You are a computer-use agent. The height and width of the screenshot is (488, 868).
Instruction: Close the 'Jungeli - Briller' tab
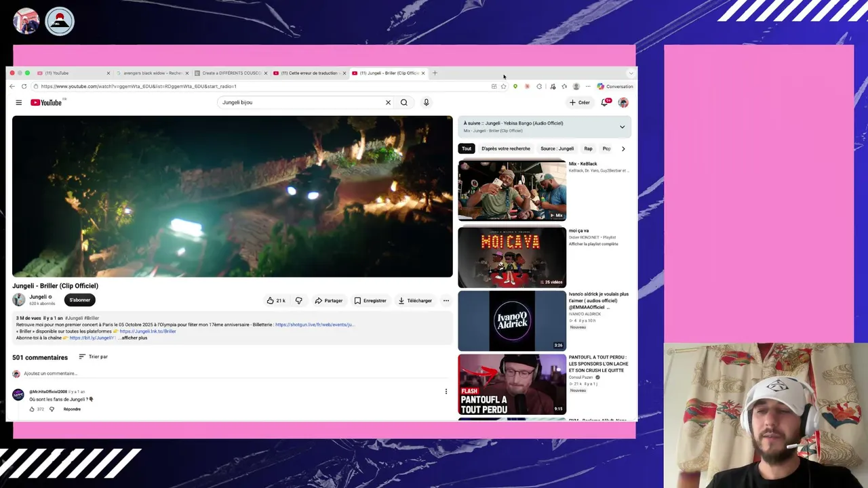point(423,73)
